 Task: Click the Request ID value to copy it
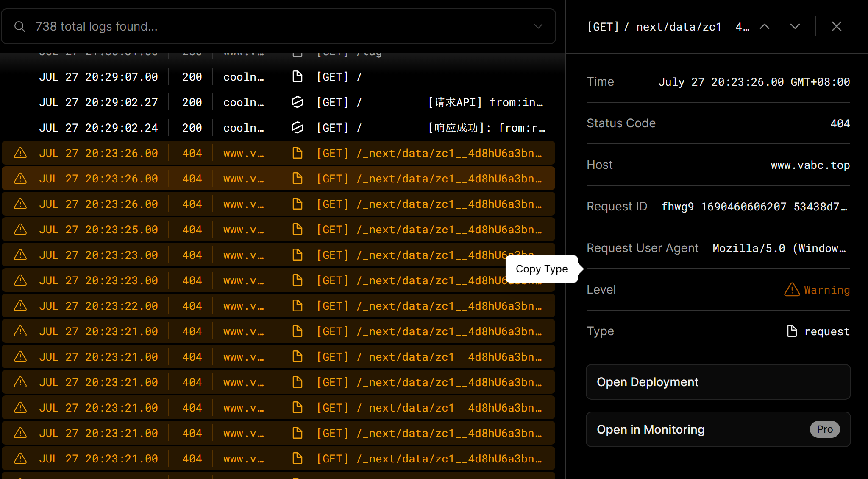coord(754,207)
